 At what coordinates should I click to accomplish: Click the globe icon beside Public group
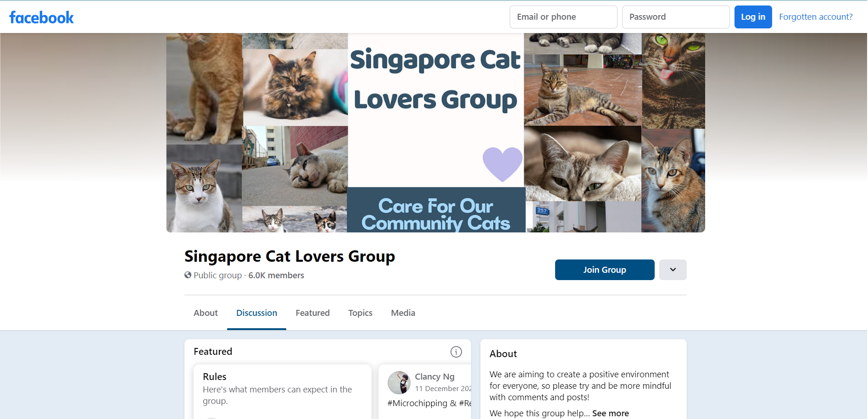(x=188, y=275)
